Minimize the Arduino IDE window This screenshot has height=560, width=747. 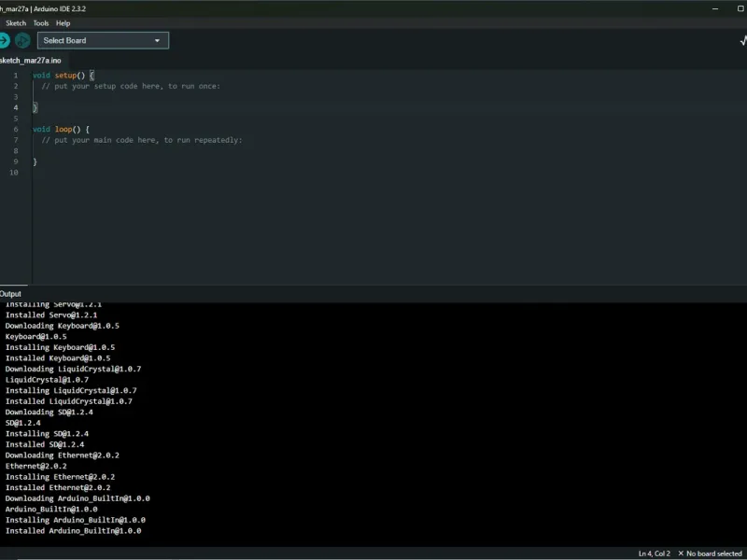pos(715,8)
